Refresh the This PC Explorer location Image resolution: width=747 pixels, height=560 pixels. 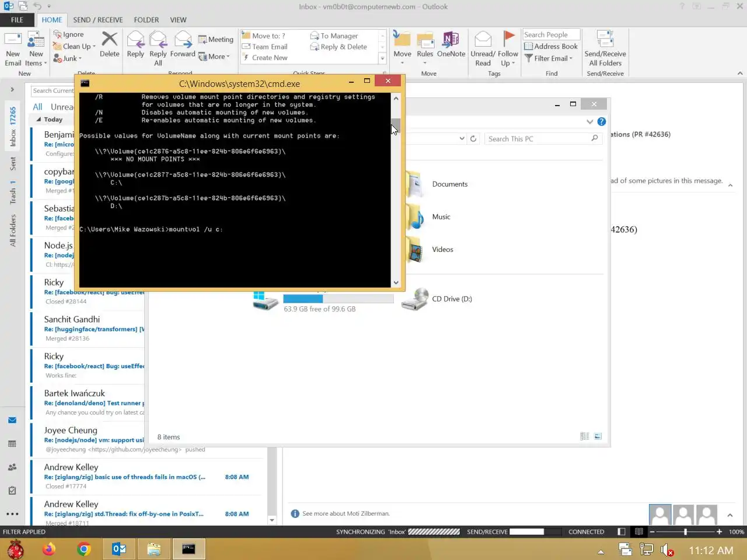(x=473, y=139)
